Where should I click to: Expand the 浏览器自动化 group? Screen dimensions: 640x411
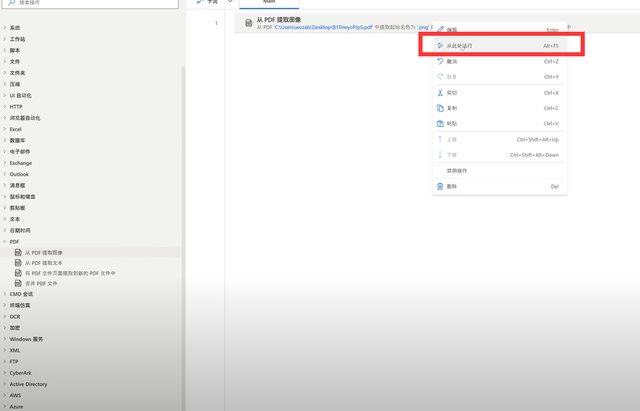coord(5,118)
